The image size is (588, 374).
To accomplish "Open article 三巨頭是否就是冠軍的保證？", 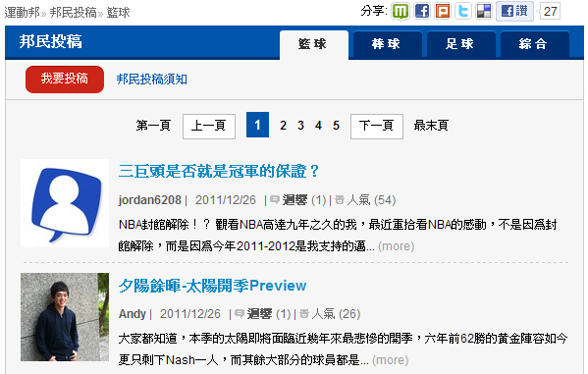I will coord(219,171).
